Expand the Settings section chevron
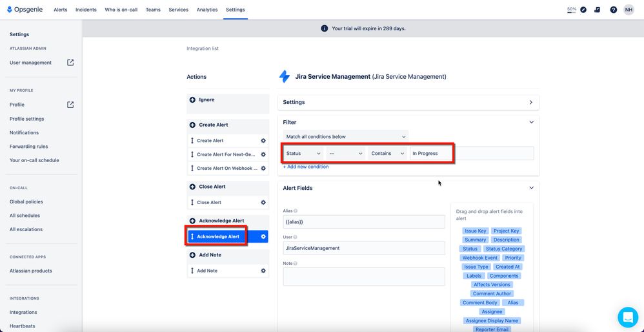The image size is (644, 332). pyautogui.click(x=531, y=102)
